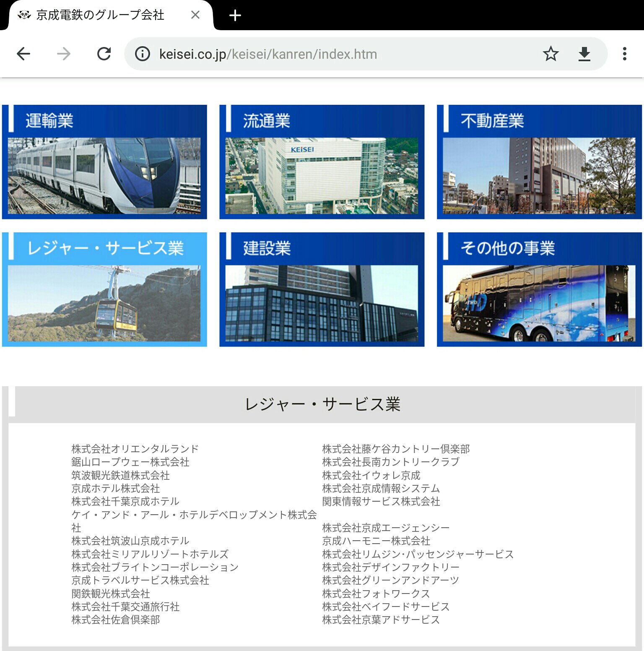Viewport: 644px width, 651px height.
Task: Open 鋸山ロープウェー株式会社 link
Action: (130, 462)
